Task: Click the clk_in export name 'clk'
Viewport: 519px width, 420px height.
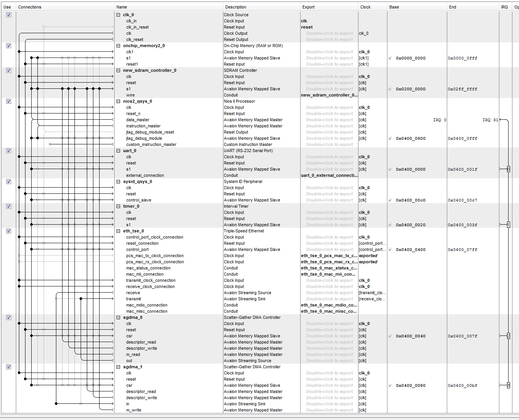Action: pos(304,21)
